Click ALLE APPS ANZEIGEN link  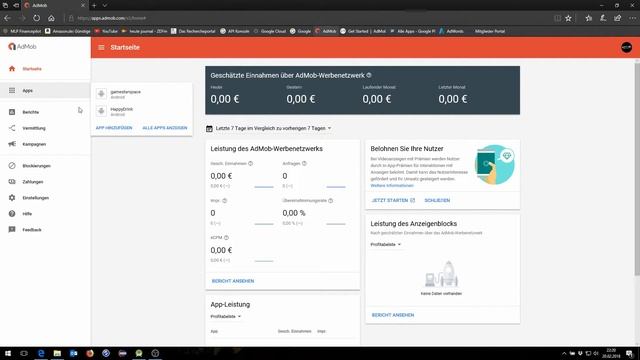[164, 128]
